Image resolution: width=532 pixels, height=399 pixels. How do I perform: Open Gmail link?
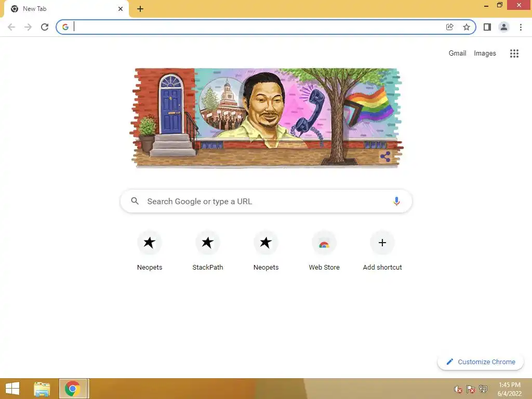pyautogui.click(x=457, y=54)
